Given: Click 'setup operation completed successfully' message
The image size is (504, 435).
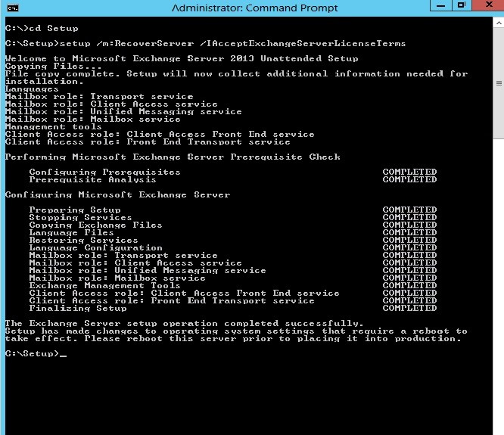Looking at the screenshot, I should tap(184, 324).
